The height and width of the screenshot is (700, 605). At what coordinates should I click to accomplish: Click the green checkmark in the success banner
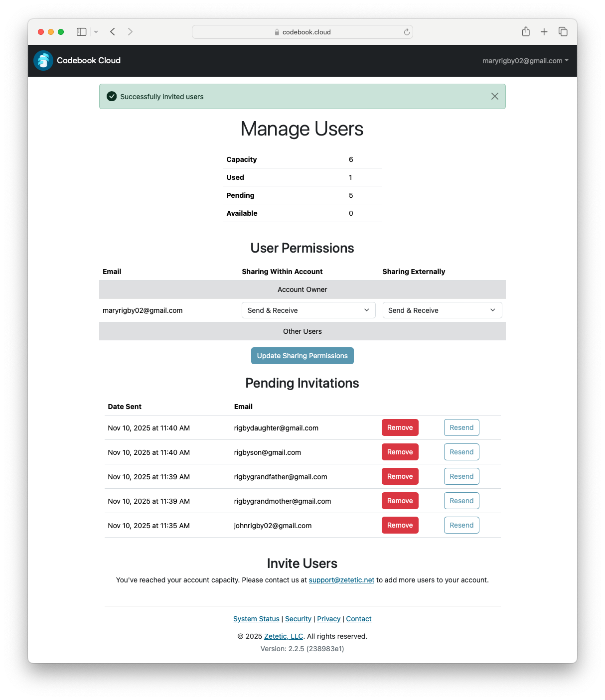pos(111,96)
